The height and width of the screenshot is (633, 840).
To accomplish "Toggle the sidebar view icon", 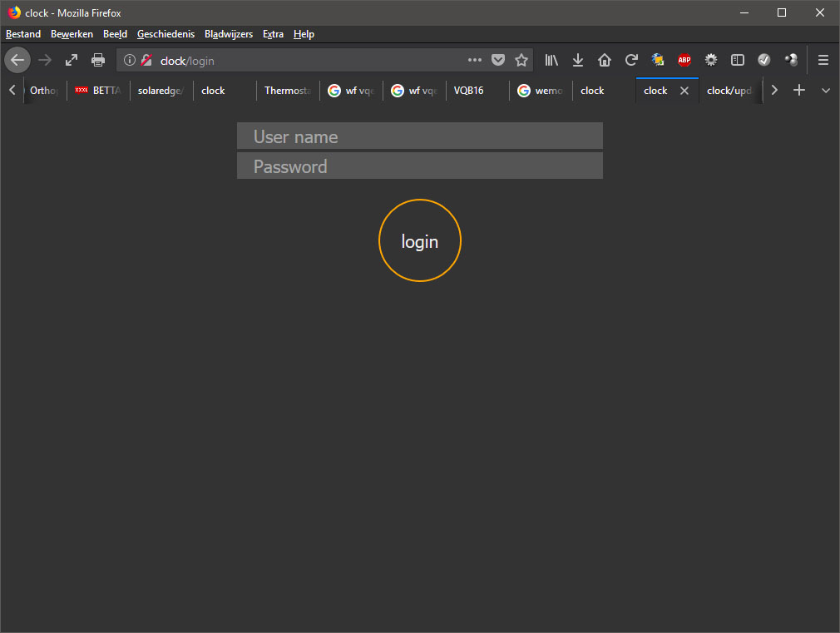I will point(737,60).
